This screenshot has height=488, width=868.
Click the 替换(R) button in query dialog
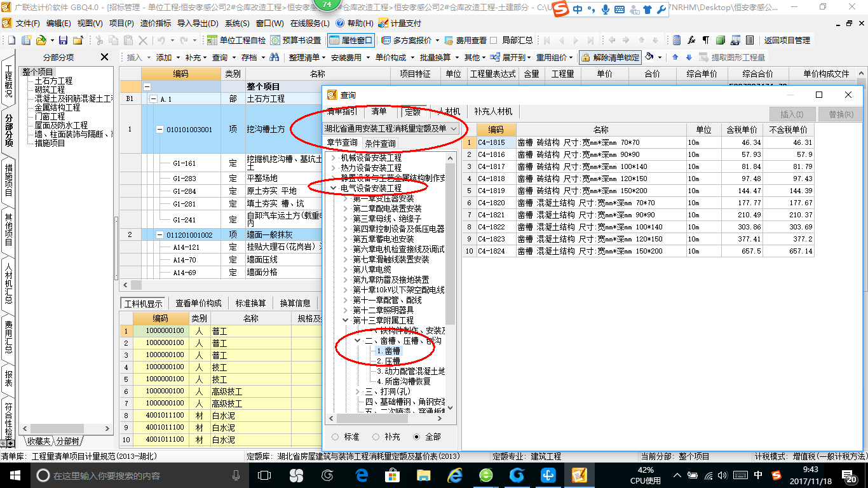pyautogui.click(x=841, y=114)
